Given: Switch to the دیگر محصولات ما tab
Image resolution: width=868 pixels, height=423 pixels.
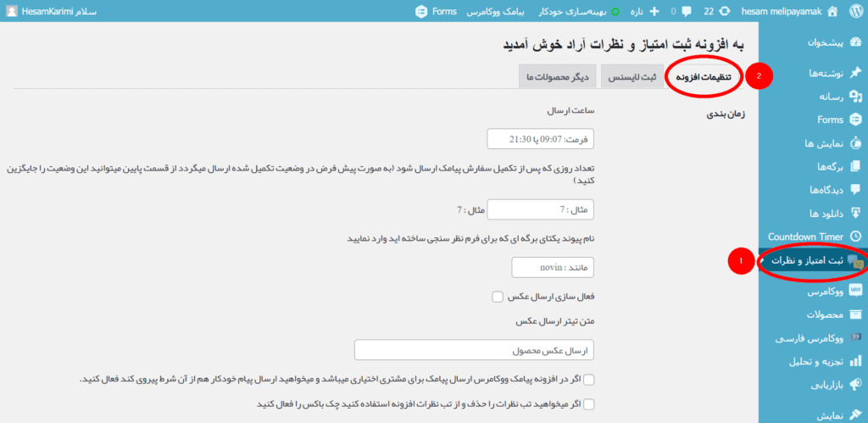Looking at the screenshot, I should (x=558, y=77).
